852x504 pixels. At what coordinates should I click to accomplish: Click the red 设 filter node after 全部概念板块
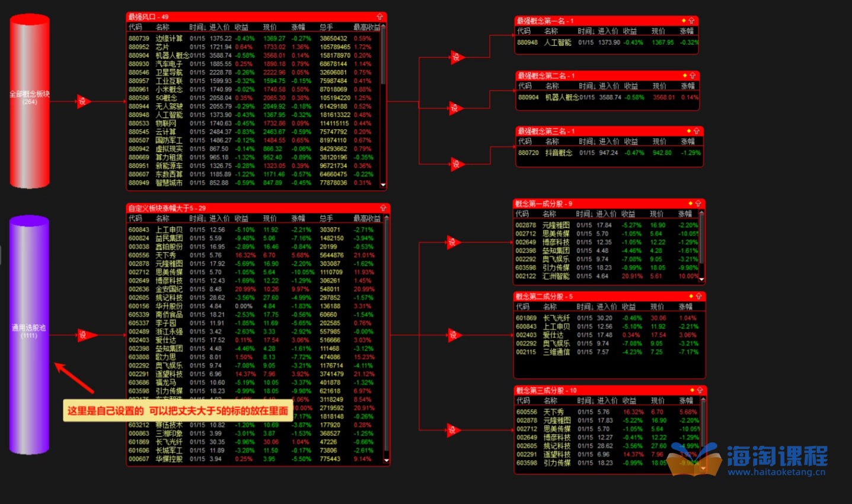(83, 101)
